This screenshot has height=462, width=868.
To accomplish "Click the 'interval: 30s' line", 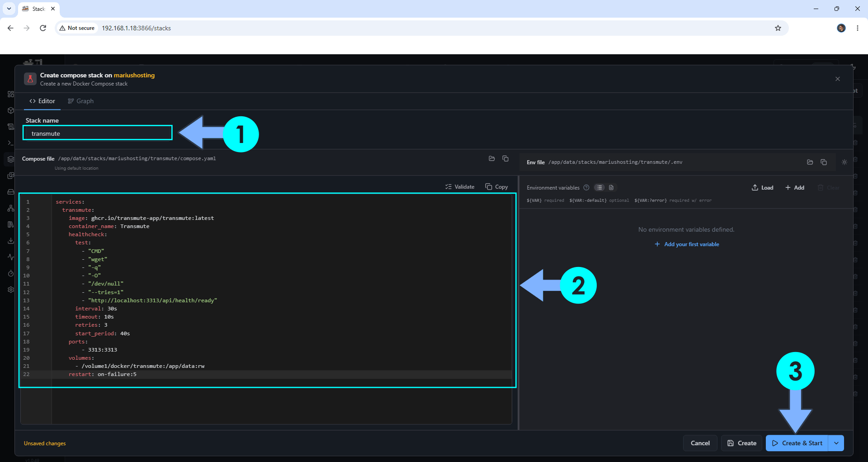I will pyautogui.click(x=96, y=309).
